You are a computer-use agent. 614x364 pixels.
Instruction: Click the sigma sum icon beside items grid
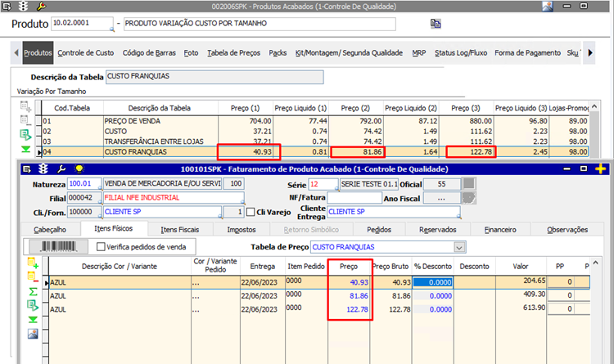click(x=33, y=292)
